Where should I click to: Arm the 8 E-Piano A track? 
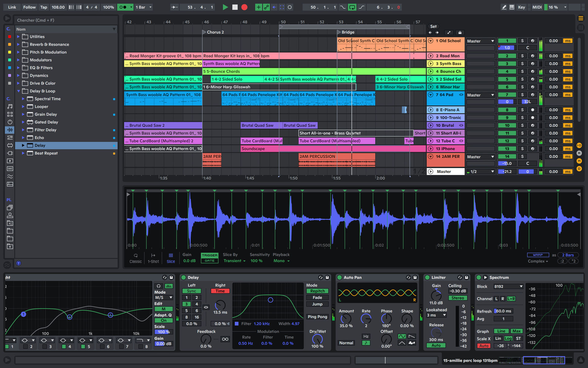[x=533, y=110]
